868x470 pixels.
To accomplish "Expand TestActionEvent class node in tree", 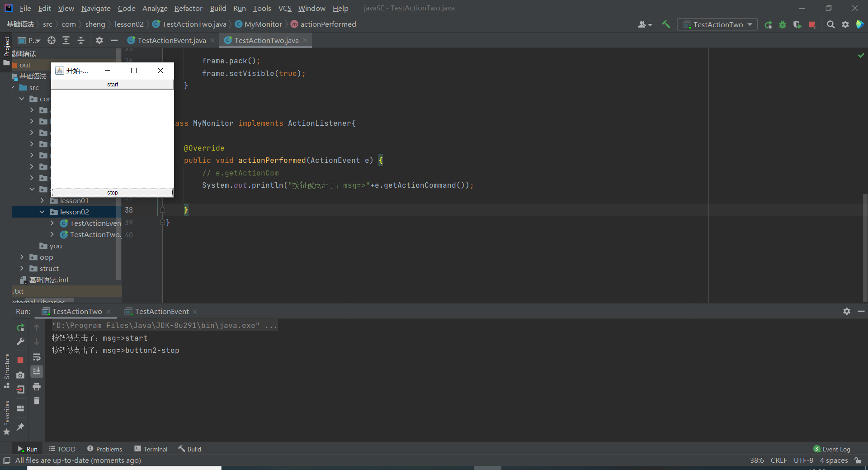I will pos(52,223).
